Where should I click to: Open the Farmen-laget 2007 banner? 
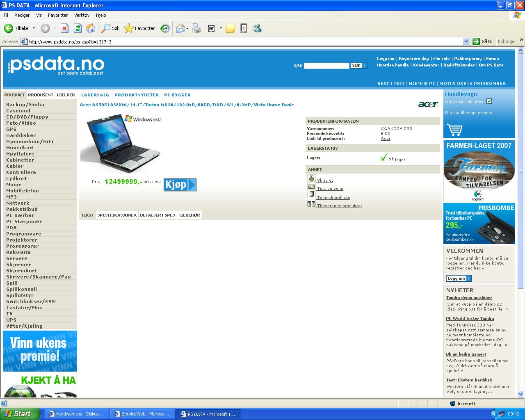pos(479,171)
